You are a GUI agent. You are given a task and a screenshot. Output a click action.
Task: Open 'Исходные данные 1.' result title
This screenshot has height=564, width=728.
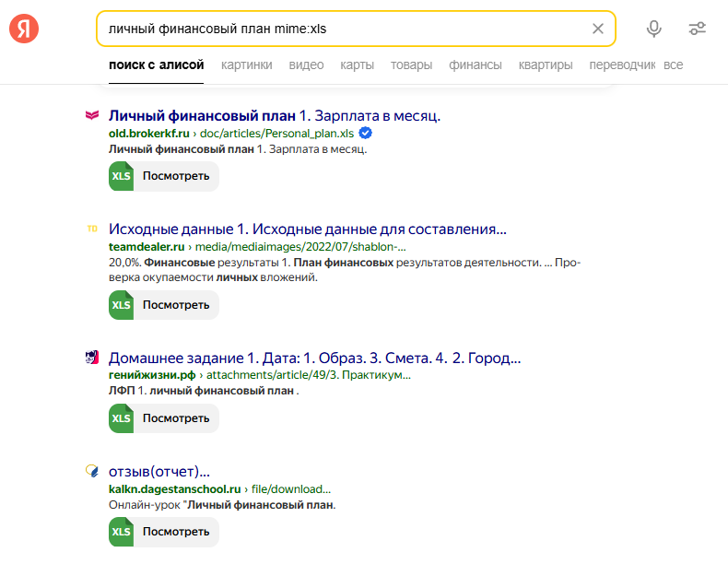308,229
